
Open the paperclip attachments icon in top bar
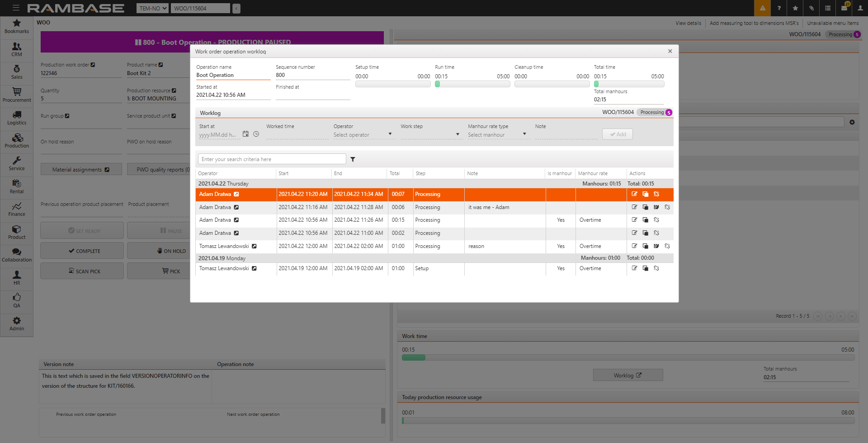point(811,8)
